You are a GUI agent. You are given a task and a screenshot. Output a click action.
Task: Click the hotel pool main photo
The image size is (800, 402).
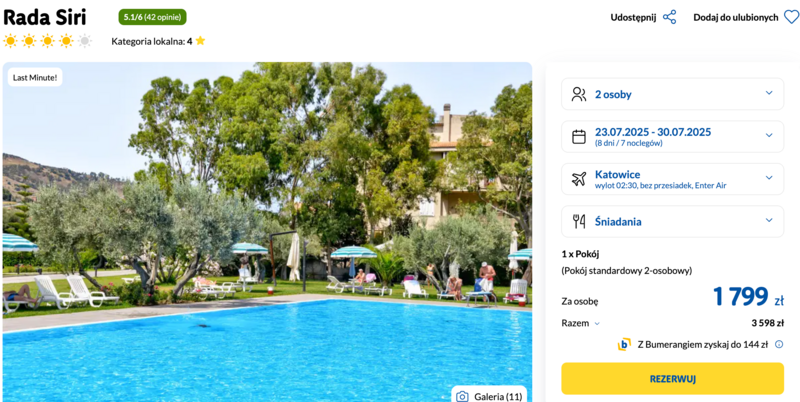point(267,232)
